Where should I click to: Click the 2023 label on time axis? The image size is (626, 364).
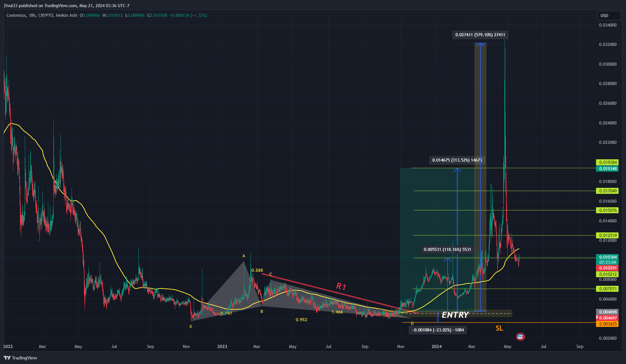[x=222, y=347]
